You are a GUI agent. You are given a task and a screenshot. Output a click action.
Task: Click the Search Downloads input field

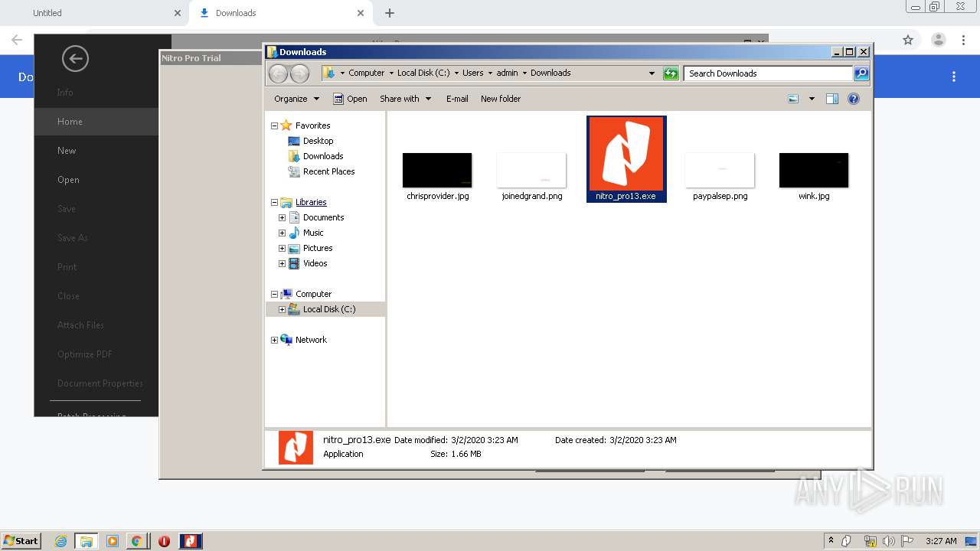tap(768, 73)
